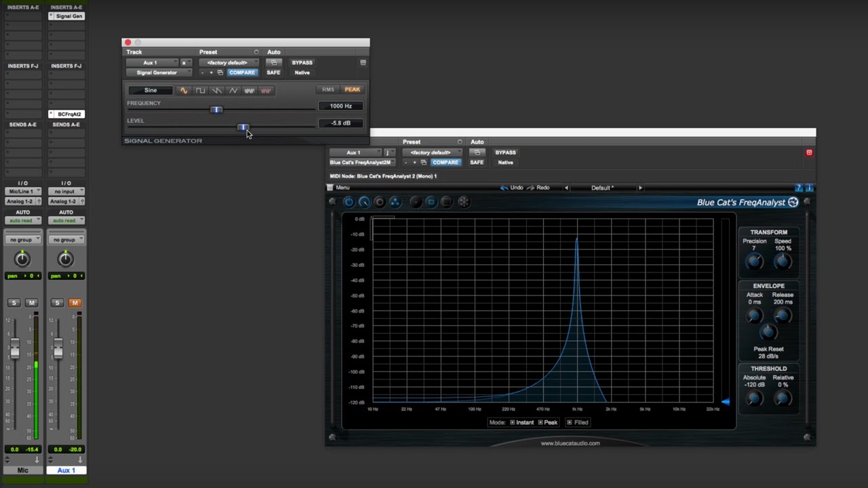
Task: Open auto read dropdown on Mic track
Action: pyautogui.click(x=23, y=220)
